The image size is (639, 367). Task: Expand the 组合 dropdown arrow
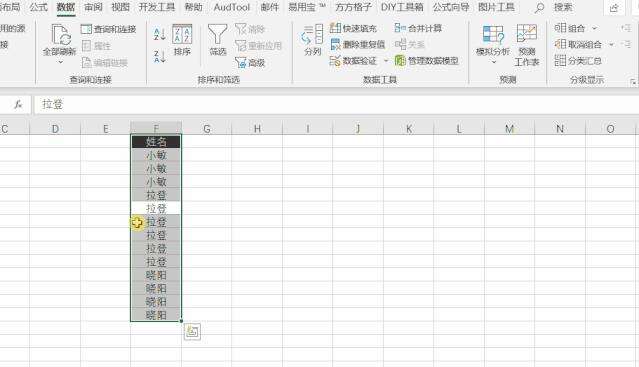[x=594, y=29]
